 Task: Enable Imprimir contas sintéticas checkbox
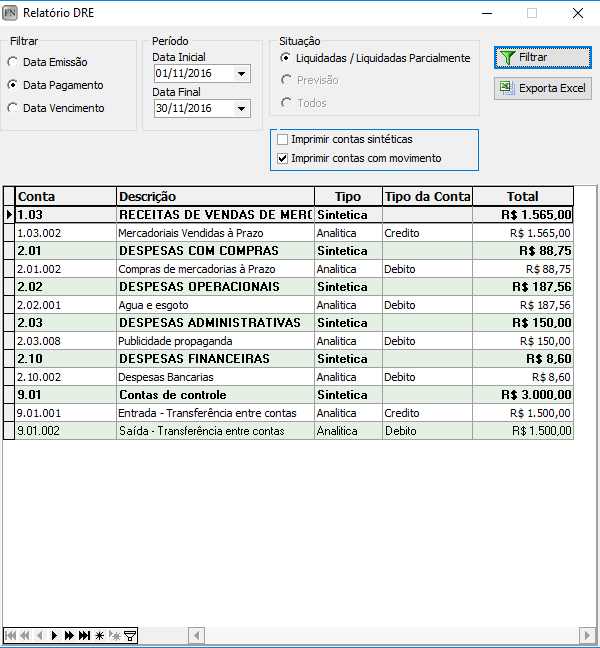pyautogui.click(x=283, y=139)
